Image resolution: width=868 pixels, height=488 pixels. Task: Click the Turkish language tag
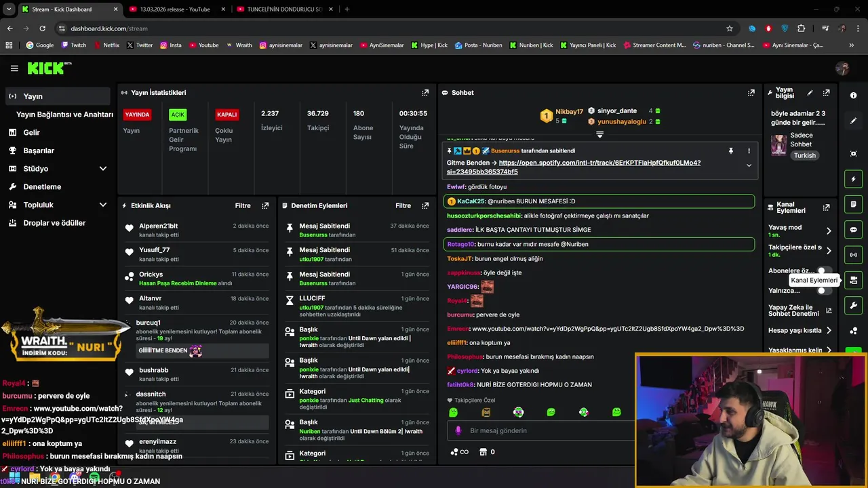click(x=805, y=155)
